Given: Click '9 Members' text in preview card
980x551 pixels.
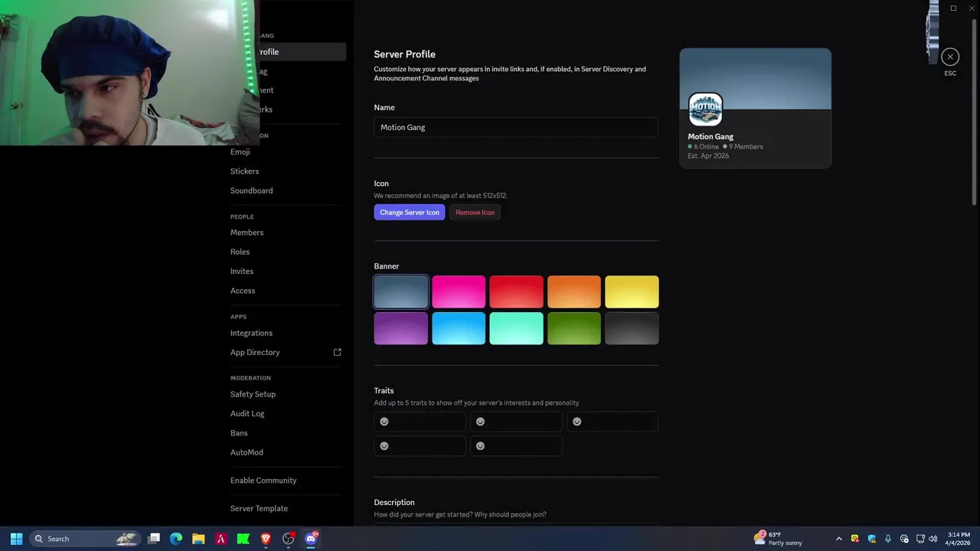Looking at the screenshot, I should coord(746,146).
